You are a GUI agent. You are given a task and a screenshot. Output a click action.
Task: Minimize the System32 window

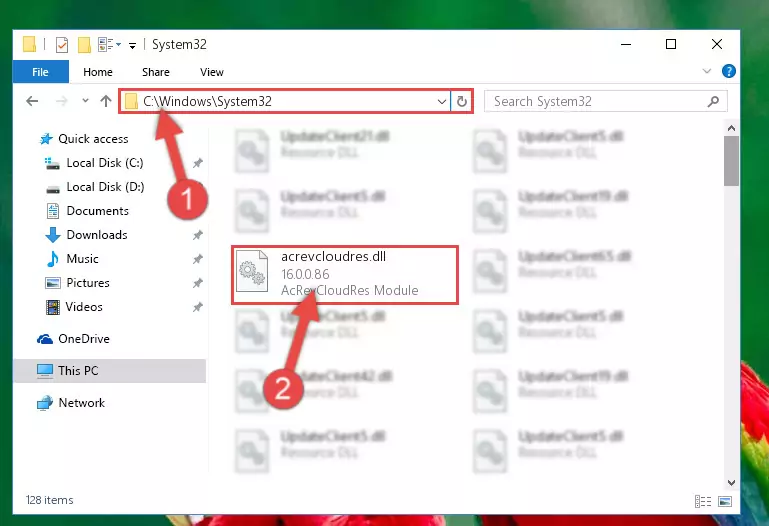[x=626, y=44]
